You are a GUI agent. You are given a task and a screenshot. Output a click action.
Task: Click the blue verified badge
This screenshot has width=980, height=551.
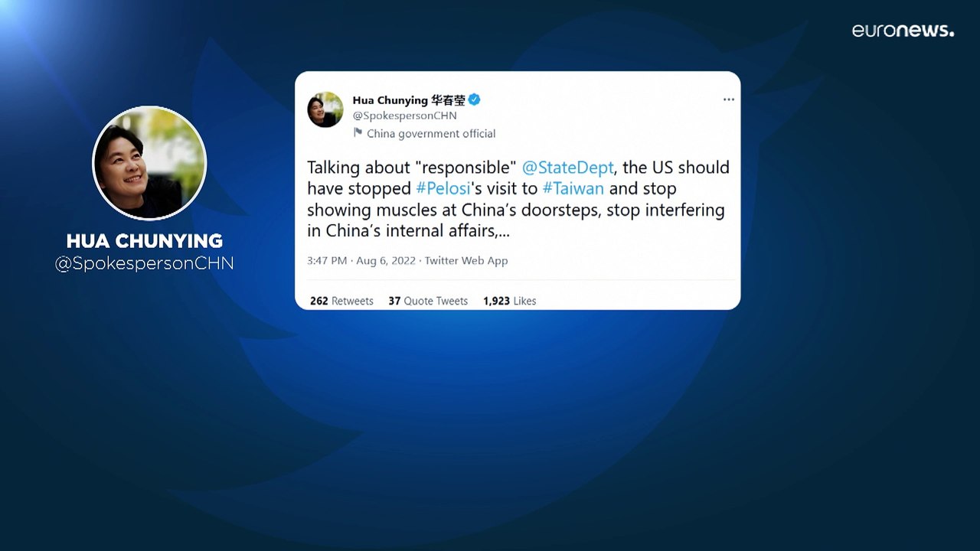475,99
